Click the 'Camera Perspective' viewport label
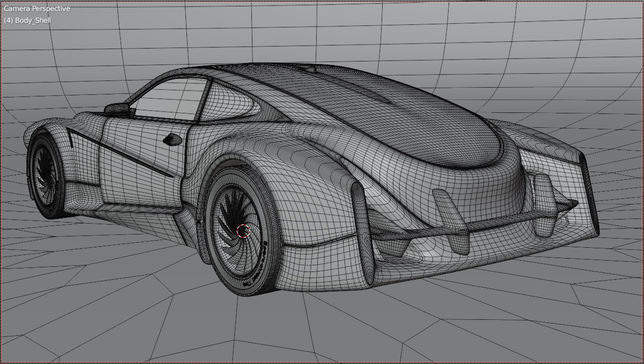The height and width of the screenshot is (364, 644). (37, 9)
